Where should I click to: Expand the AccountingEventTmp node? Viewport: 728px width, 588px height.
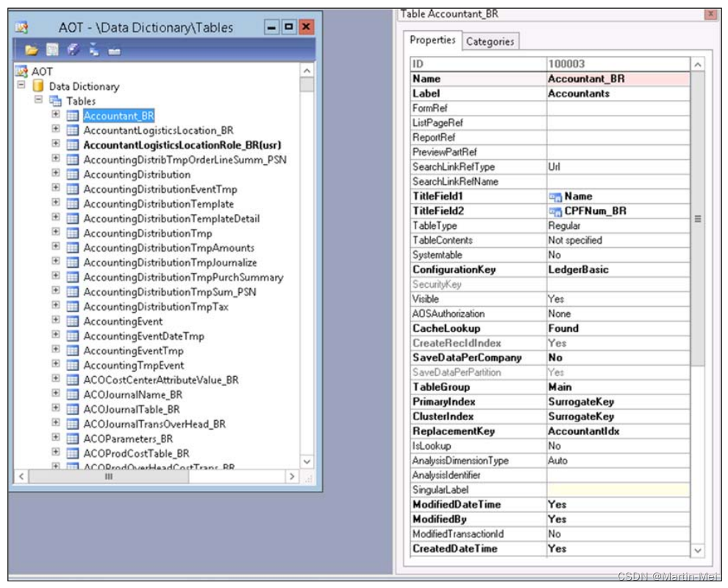[56, 349]
